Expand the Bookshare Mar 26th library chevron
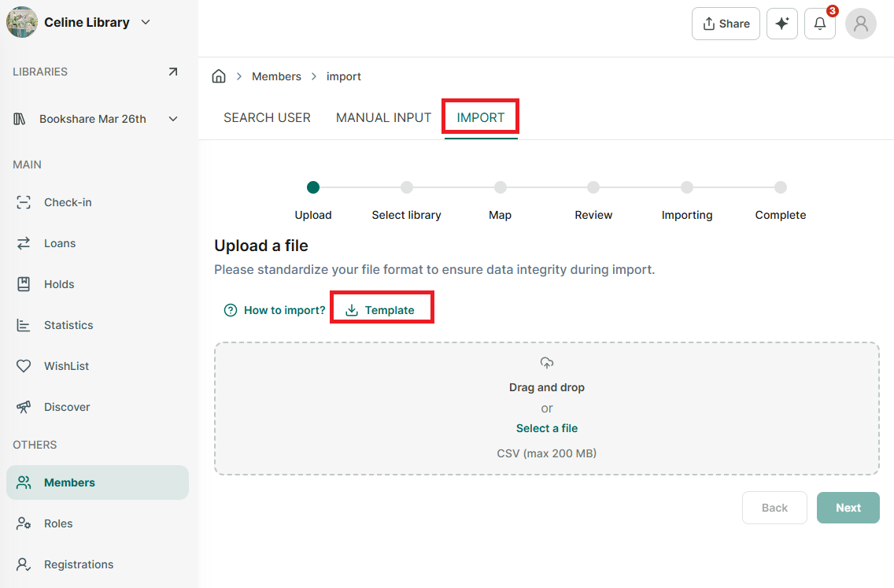This screenshot has width=894, height=588. click(173, 119)
